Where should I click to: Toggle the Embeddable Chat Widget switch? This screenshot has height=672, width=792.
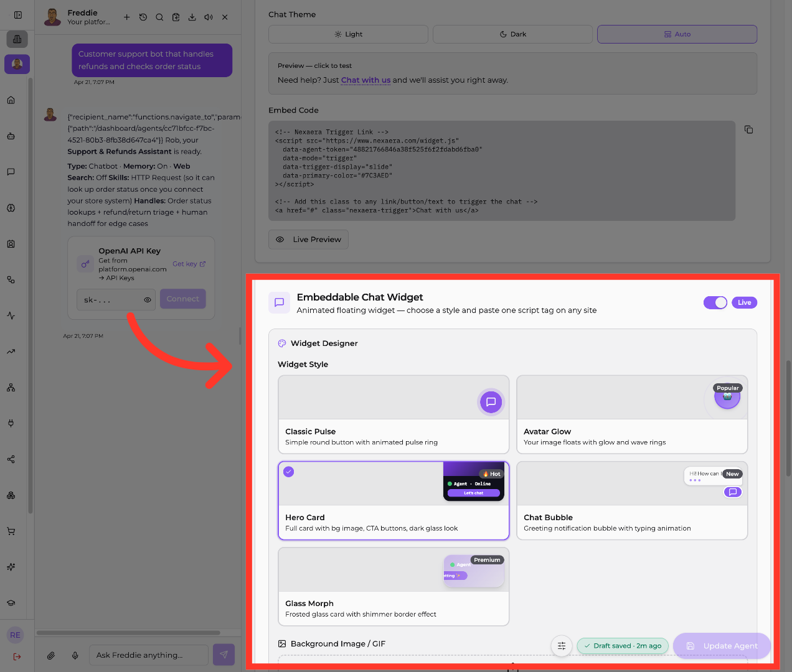[x=715, y=302]
